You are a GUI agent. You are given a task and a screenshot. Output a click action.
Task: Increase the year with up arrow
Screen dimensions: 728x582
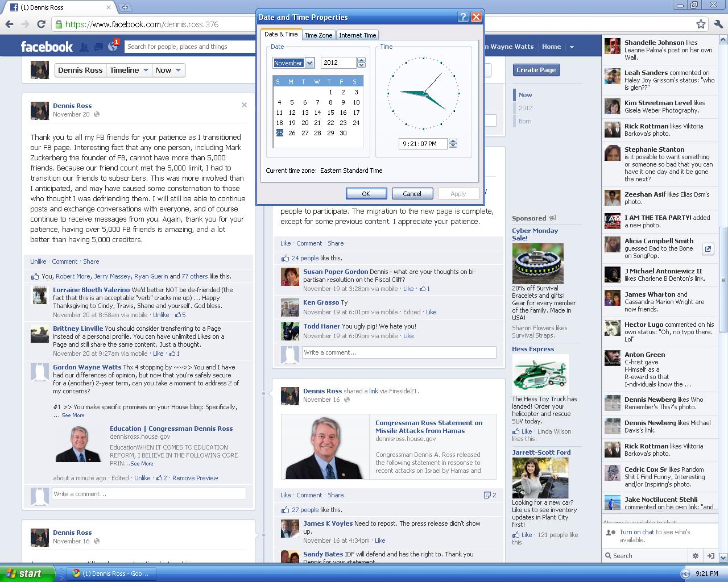point(361,60)
